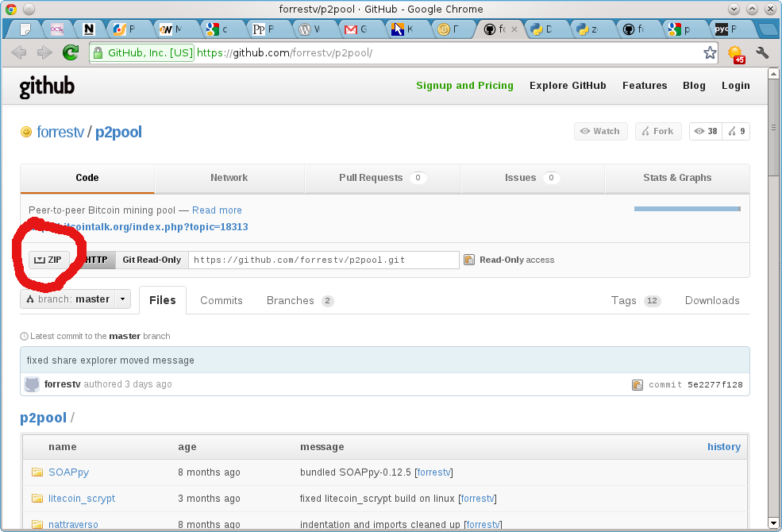
Task: Open the Stats & Graphs tab
Action: pos(677,178)
